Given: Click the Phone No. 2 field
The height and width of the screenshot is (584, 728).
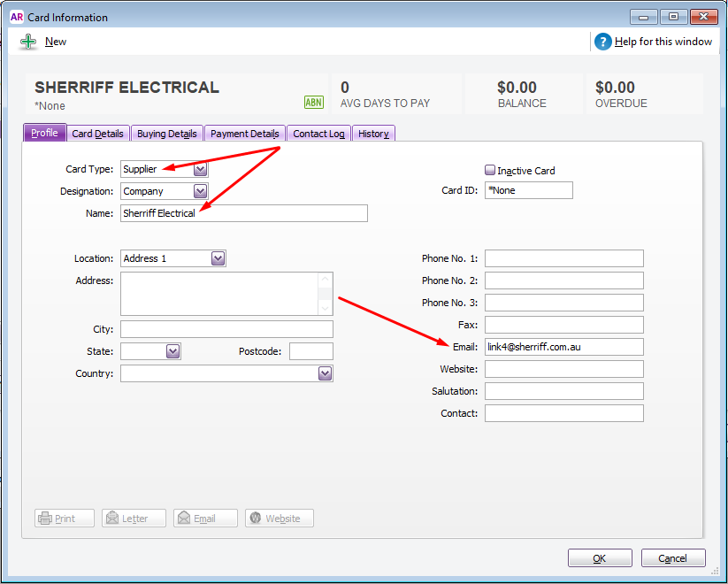Looking at the screenshot, I should [564, 280].
